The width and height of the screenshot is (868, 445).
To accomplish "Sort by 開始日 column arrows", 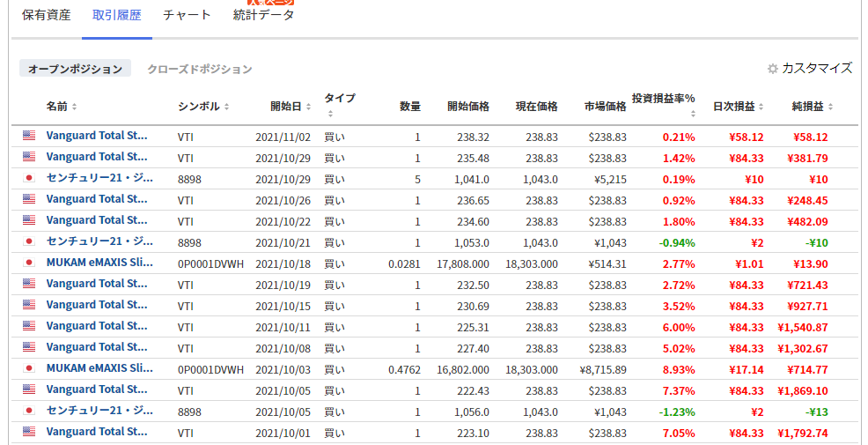I will (x=308, y=107).
